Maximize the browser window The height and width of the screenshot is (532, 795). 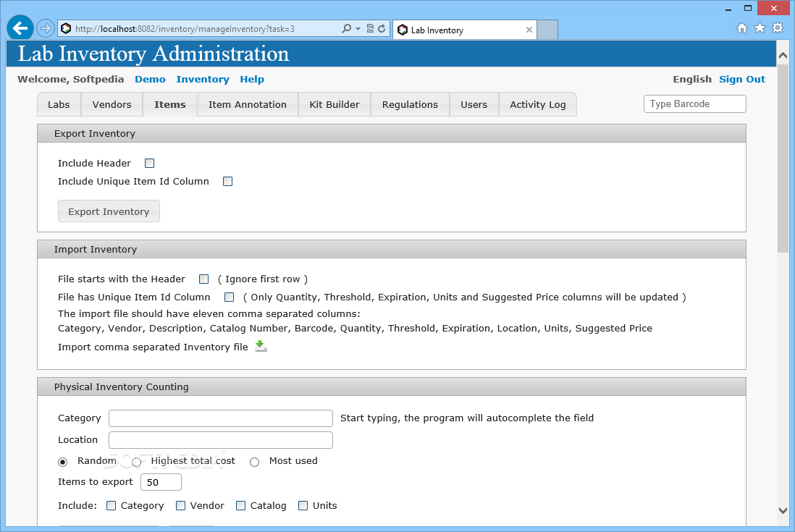tap(747, 8)
